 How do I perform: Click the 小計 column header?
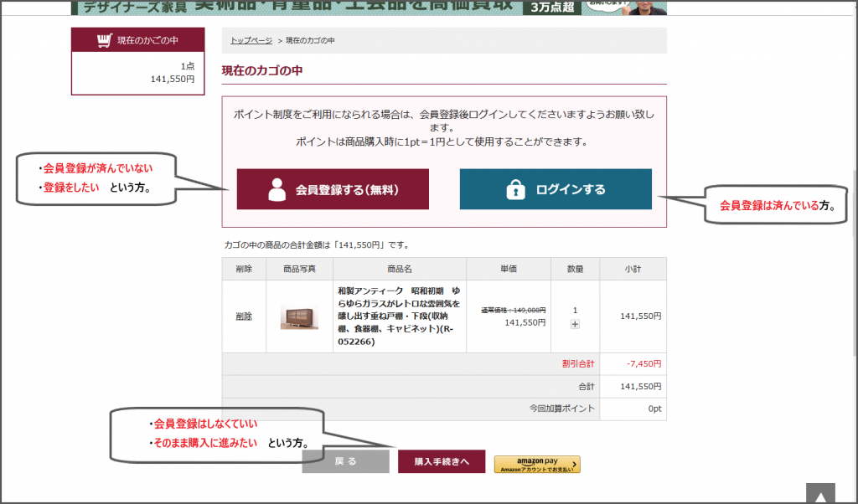click(633, 269)
